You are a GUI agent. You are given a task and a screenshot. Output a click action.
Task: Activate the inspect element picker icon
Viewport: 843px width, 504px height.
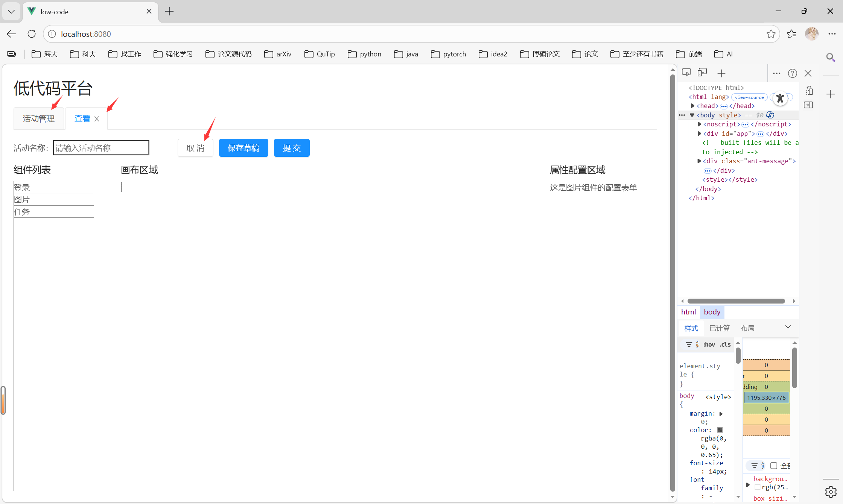coord(686,73)
